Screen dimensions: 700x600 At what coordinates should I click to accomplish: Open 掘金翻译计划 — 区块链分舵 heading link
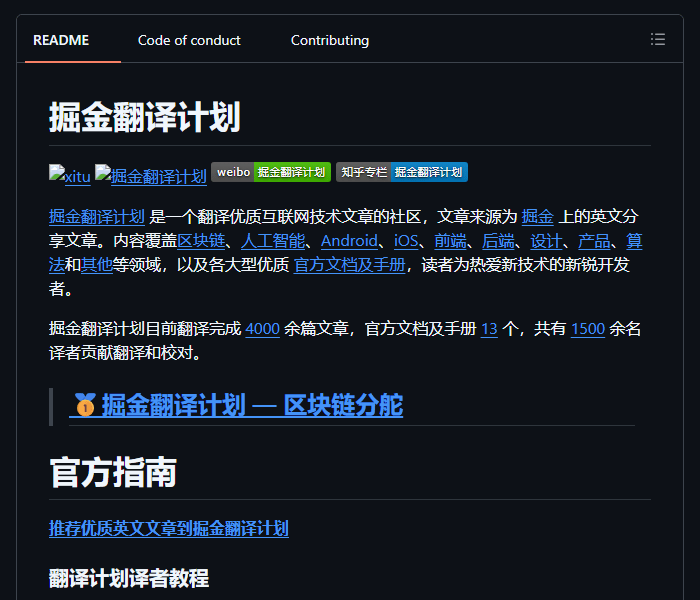click(236, 405)
